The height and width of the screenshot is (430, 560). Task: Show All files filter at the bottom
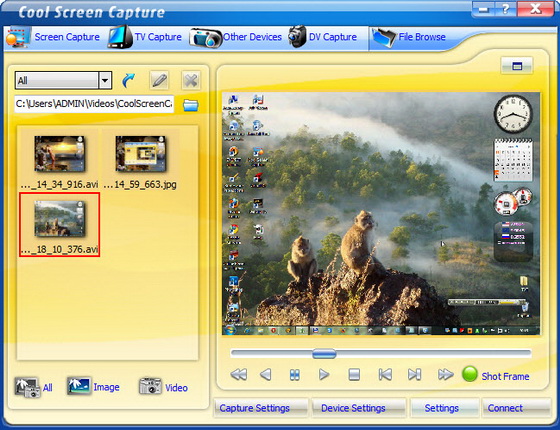33,388
